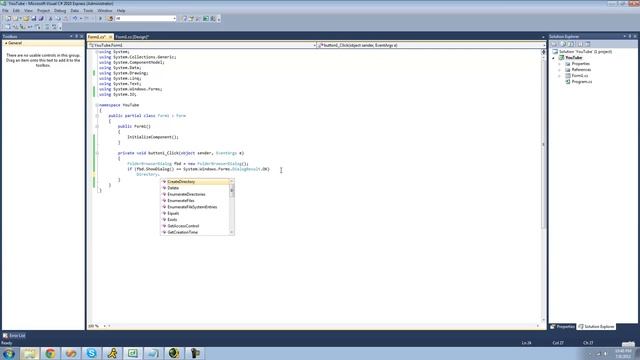Image resolution: width=640 pixels, height=360 pixels.
Task: Open AIM running man taskbar icon
Action: [112, 353]
